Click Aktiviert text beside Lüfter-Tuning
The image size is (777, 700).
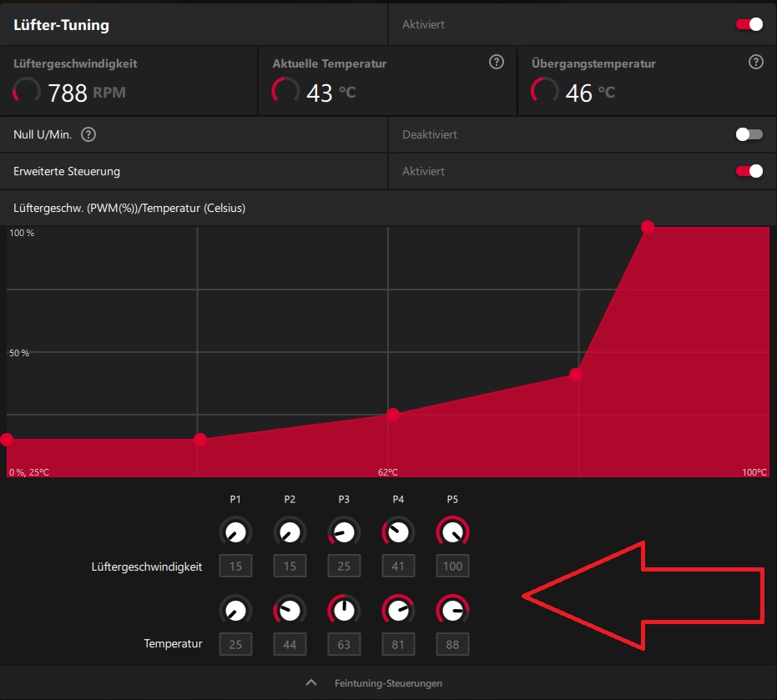pyautogui.click(x=423, y=25)
